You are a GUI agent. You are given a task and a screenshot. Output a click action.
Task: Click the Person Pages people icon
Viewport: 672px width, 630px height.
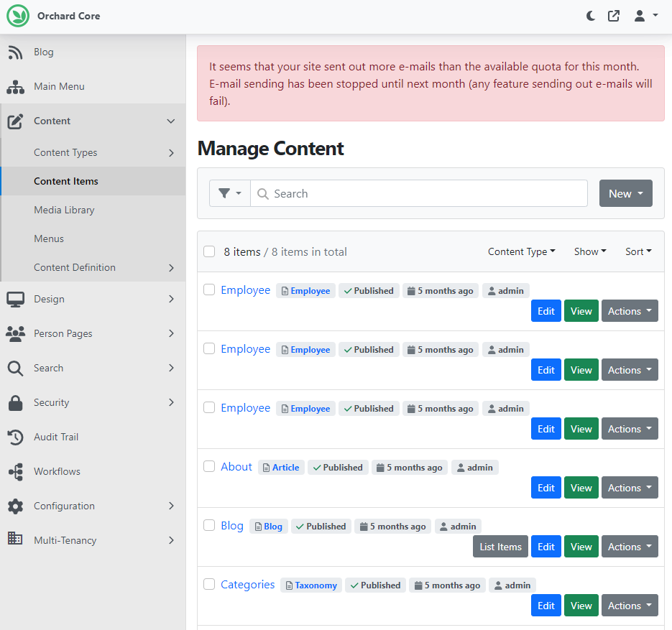point(15,333)
